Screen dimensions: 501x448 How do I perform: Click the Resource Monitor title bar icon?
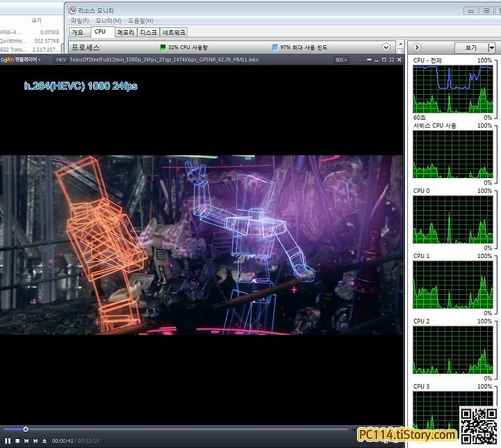point(72,10)
